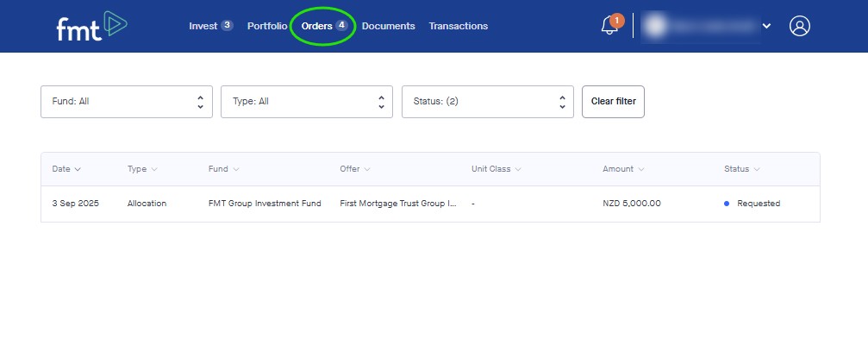Sort orders by Offer column
868x358 pixels.
pyautogui.click(x=355, y=169)
